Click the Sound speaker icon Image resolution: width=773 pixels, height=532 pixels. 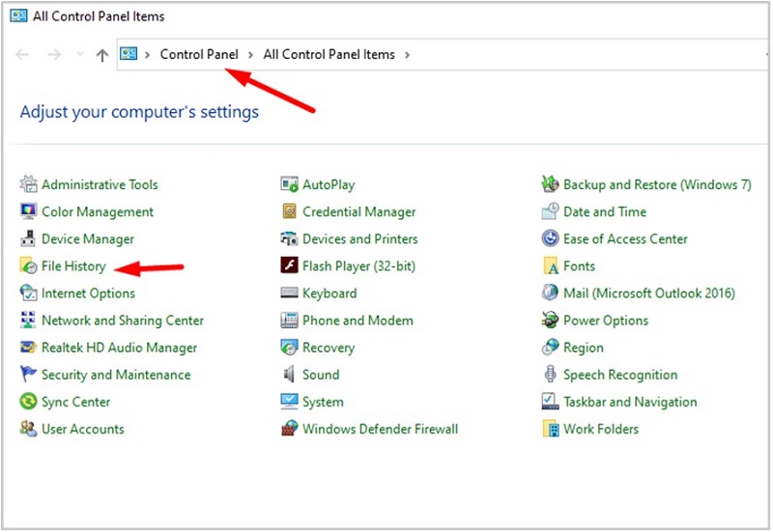[x=289, y=375]
